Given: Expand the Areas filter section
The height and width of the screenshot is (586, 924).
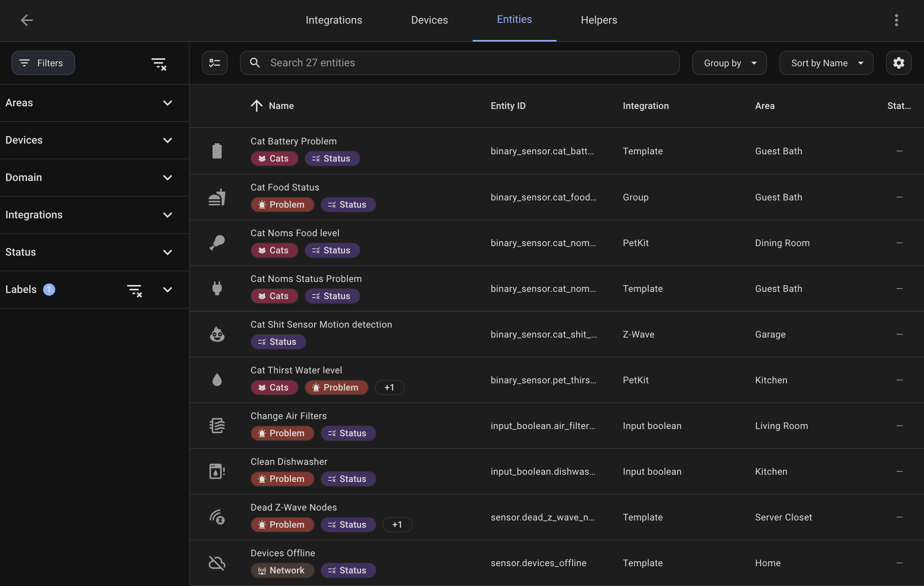Looking at the screenshot, I should (x=167, y=103).
